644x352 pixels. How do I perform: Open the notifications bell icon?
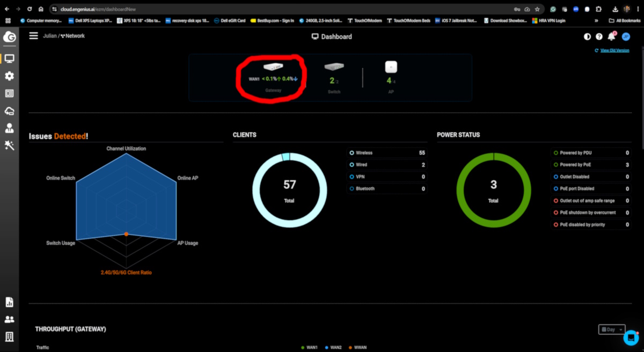(611, 36)
